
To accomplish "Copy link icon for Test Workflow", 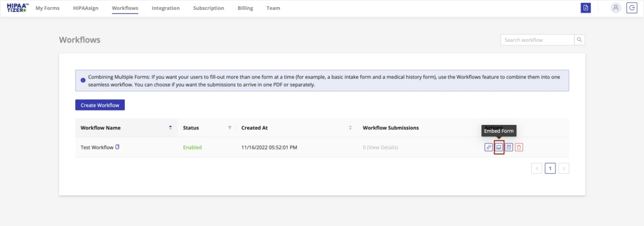I will tap(488, 147).
